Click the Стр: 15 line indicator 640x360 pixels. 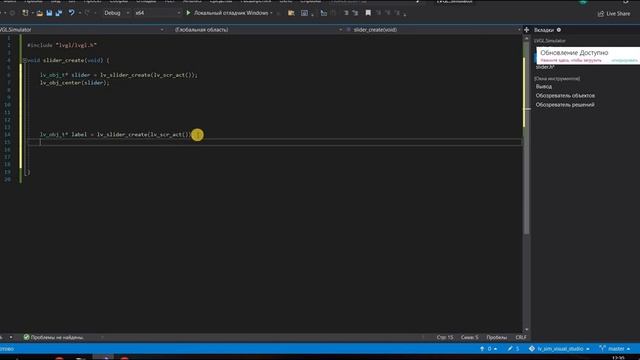click(445, 337)
